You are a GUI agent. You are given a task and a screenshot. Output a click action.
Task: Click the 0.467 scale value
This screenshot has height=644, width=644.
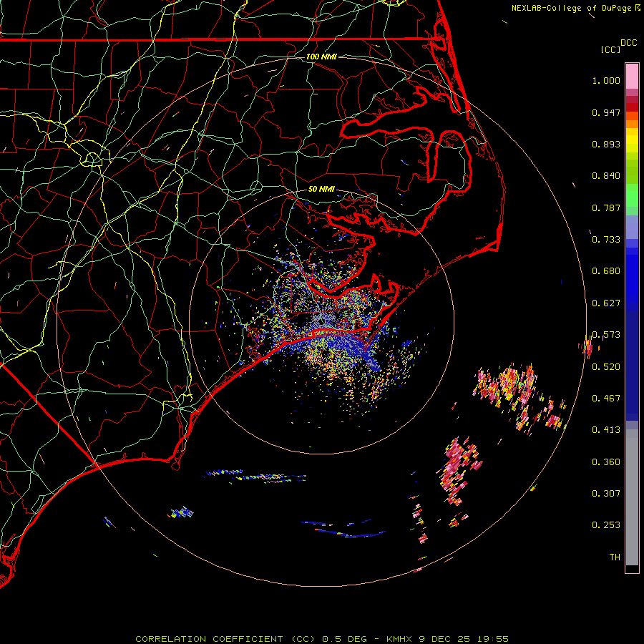point(606,399)
